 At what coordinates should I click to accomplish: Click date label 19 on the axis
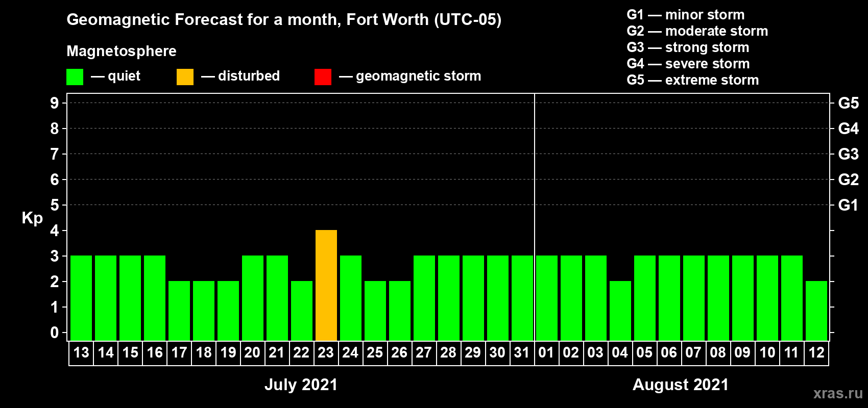(x=228, y=353)
